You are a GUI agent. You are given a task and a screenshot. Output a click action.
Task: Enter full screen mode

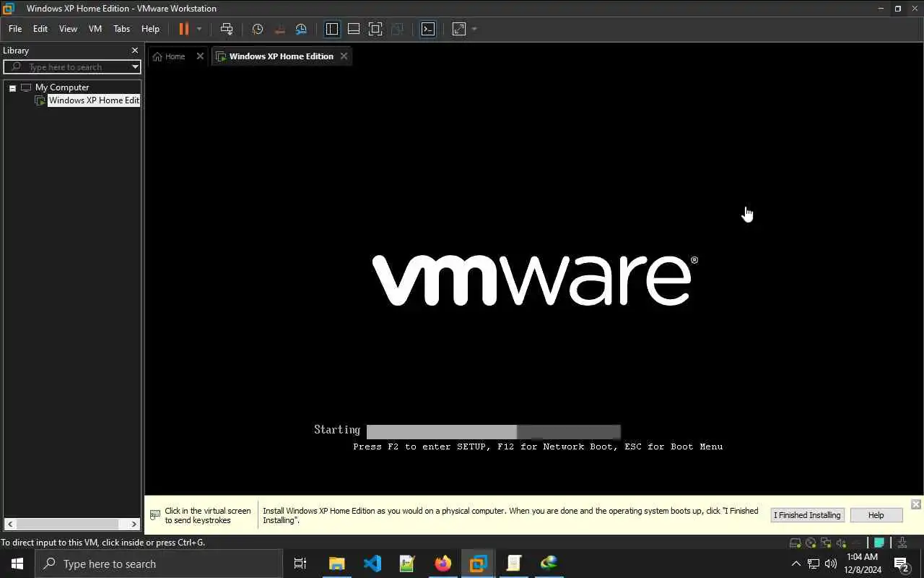[x=375, y=29]
